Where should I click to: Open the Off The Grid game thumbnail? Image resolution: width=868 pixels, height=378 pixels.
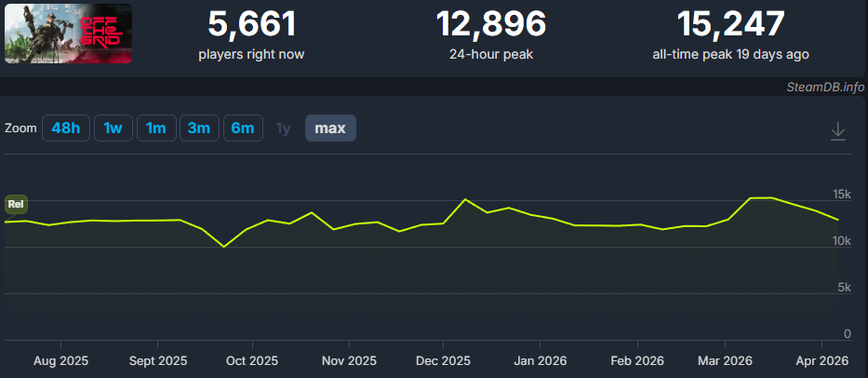tap(68, 34)
